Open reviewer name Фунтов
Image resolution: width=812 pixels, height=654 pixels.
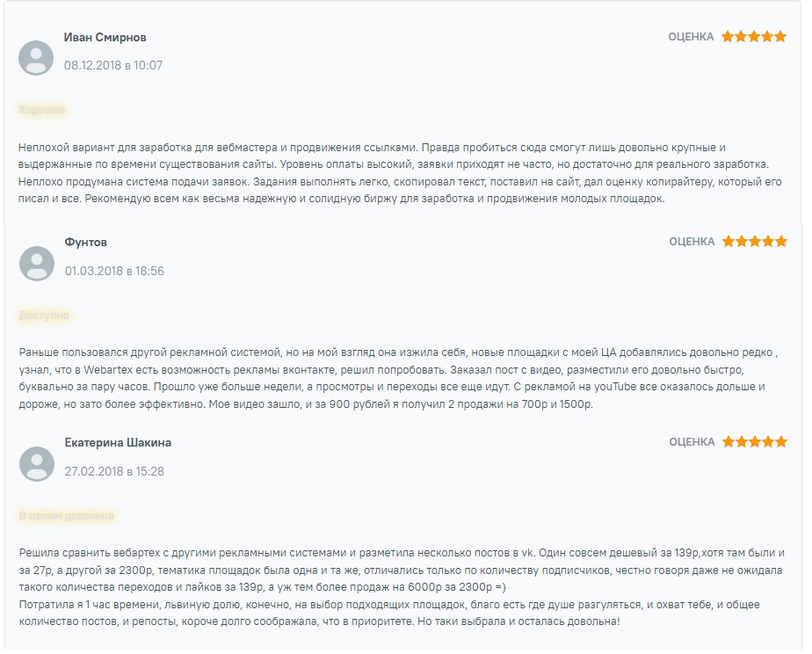point(86,243)
